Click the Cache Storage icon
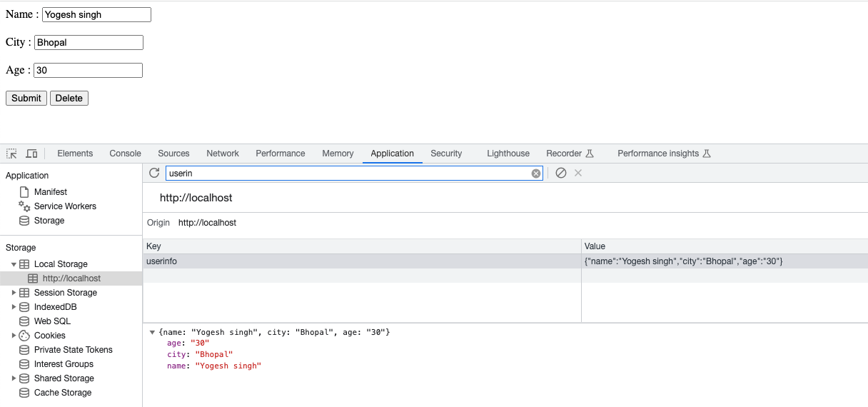This screenshot has height=407, width=868. point(24,393)
